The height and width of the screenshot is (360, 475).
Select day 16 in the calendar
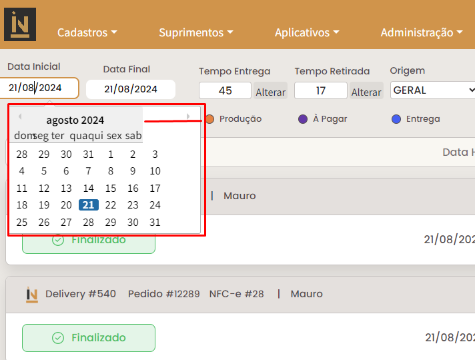point(133,188)
